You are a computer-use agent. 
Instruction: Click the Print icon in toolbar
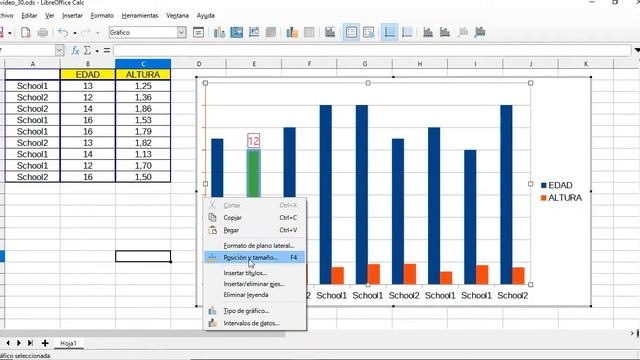pyautogui.click(x=42, y=32)
